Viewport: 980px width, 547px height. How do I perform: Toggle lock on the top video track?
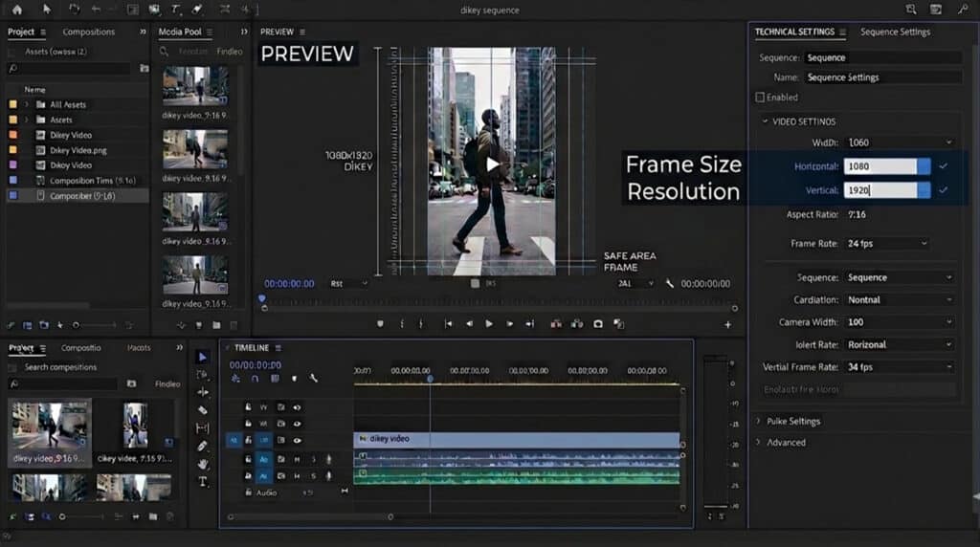tap(248, 407)
